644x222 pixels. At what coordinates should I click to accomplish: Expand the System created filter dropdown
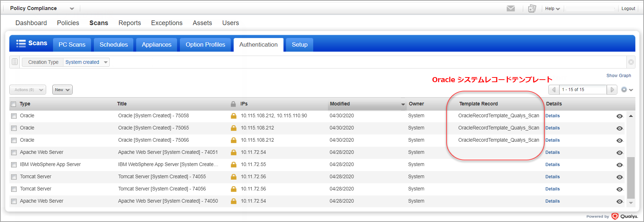pos(86,62)
